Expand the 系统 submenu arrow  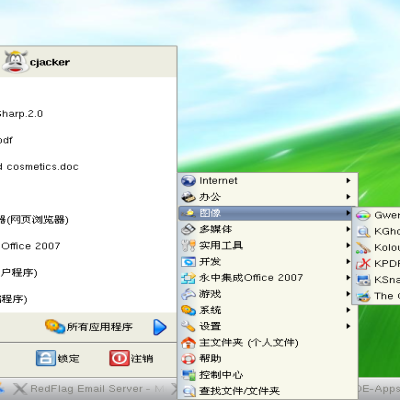point(348,310)
